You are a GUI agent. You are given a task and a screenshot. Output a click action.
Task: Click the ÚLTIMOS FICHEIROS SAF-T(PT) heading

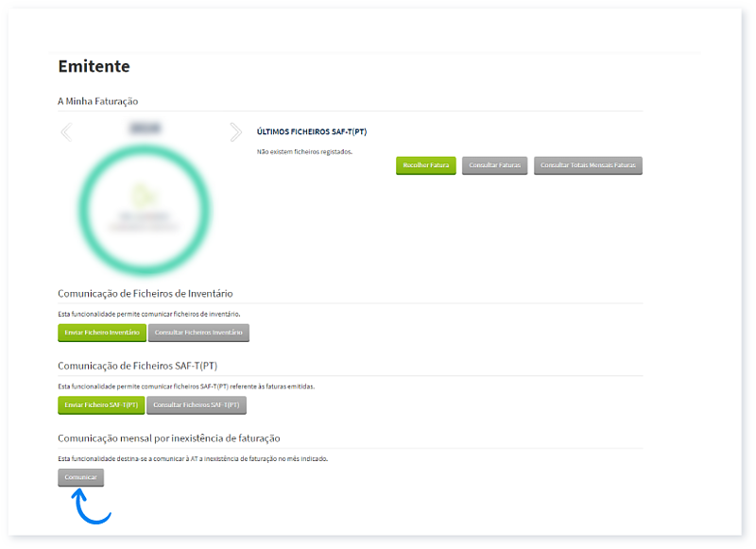coord(312,131)
